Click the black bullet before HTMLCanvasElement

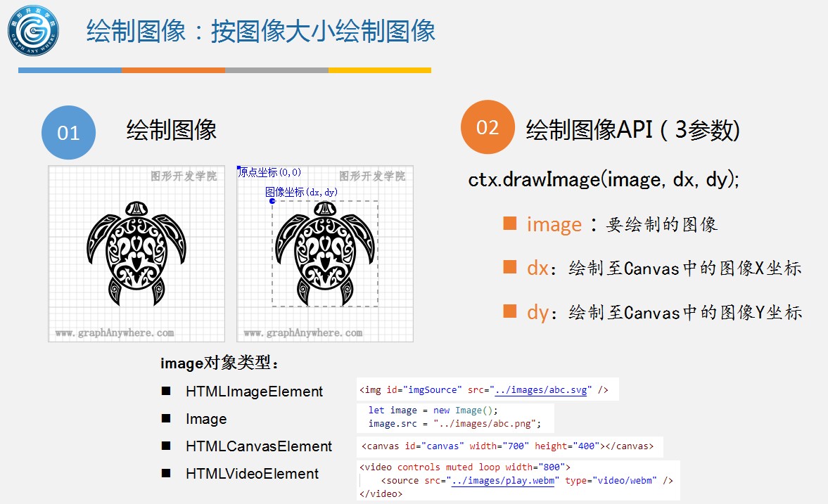point(166,446)
